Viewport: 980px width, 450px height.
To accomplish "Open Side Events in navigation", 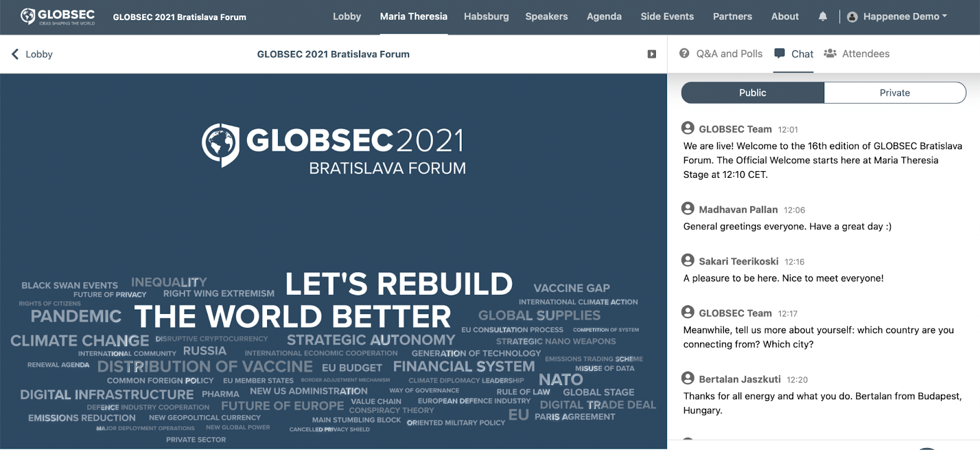I will tap(667, 17).
